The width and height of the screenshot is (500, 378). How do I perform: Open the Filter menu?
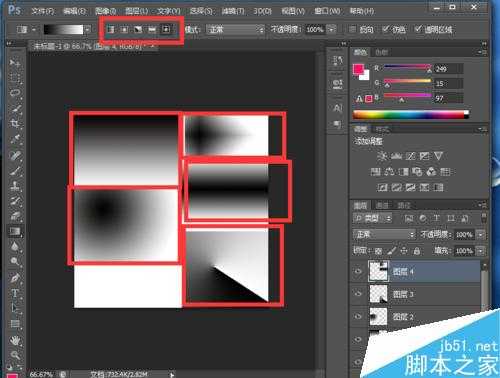coord(233,11)
